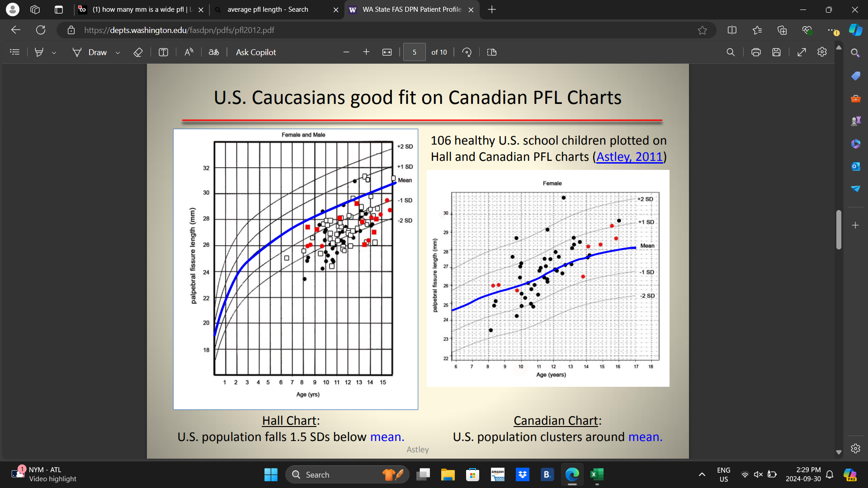Start Read aloud for the PDF
Image resolution: width=868 pixels, height=488 pixels.
(189, 52)
